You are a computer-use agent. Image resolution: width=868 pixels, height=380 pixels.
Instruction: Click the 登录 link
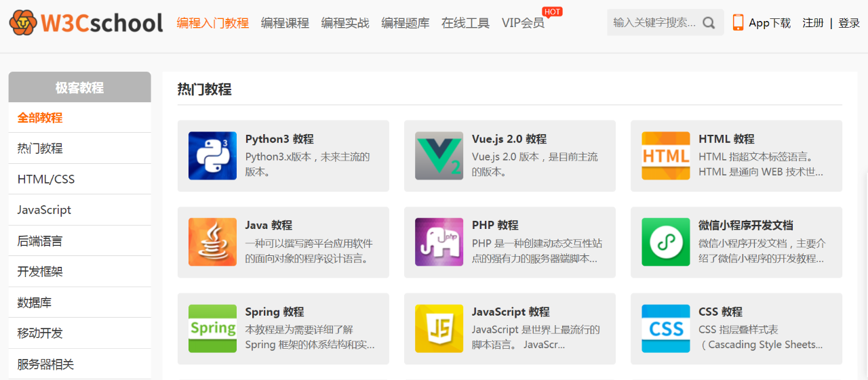point(849,23)
